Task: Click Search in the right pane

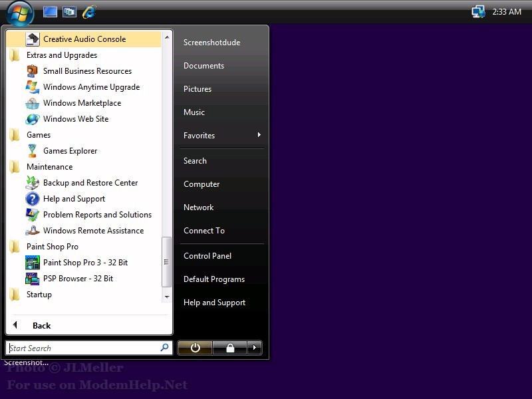Action: (x=195, y=161)
